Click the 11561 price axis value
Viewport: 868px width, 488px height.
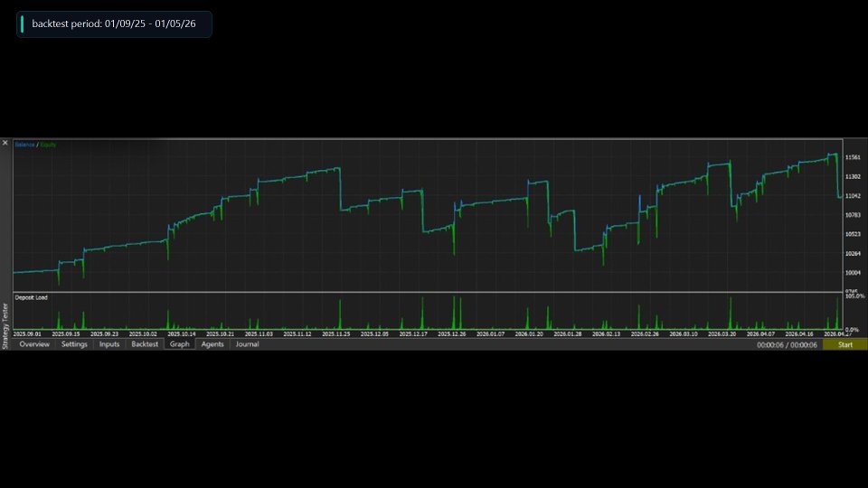click(x=853, y=157)
